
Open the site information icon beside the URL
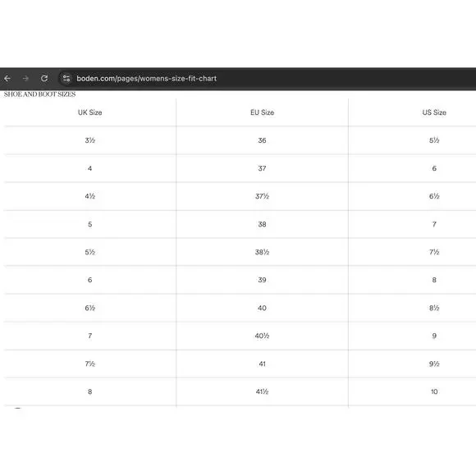pyautogui.click(x=66, y=79)
